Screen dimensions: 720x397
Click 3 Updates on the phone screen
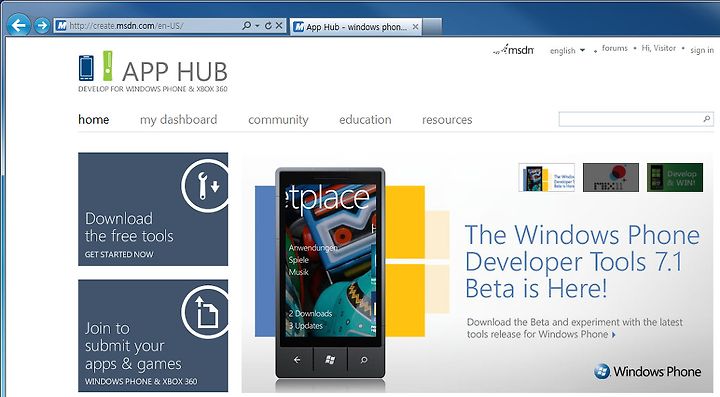pyautogui.click(x=306, y=326)
